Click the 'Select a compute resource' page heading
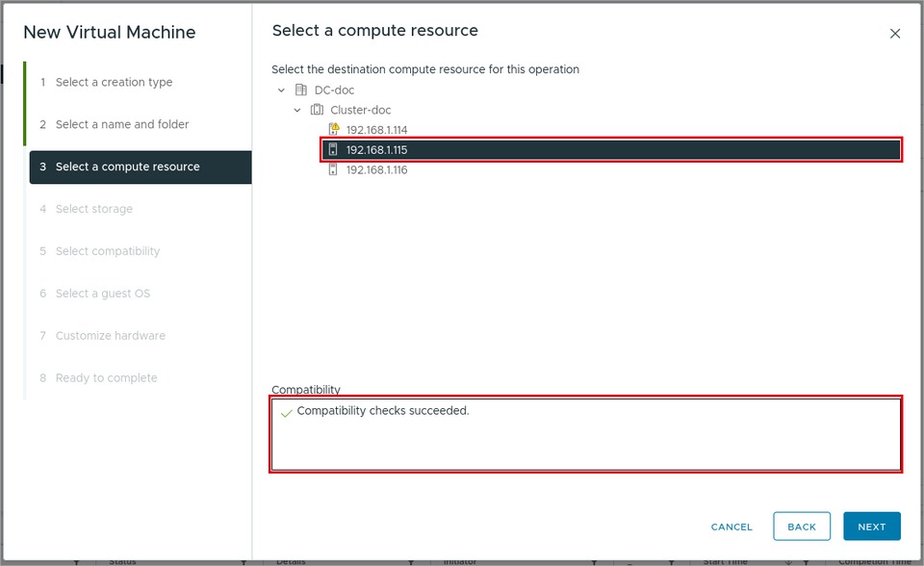 pyautogui.click(x=374, y=31)
